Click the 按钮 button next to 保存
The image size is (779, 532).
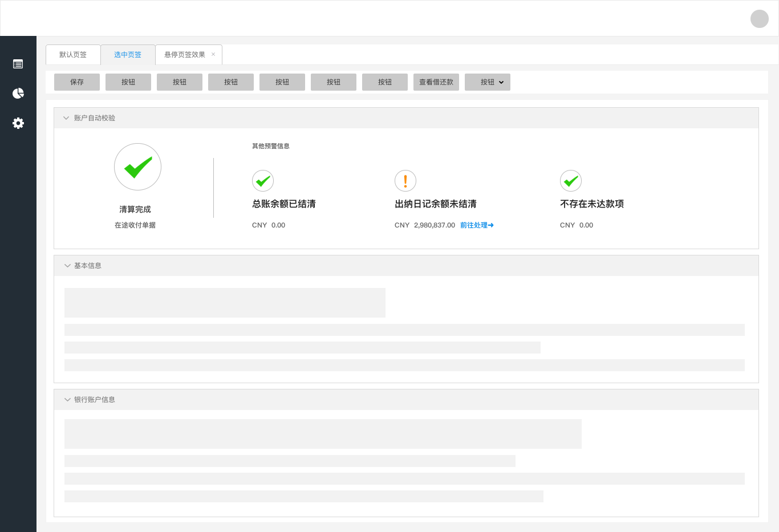point(128,82)
